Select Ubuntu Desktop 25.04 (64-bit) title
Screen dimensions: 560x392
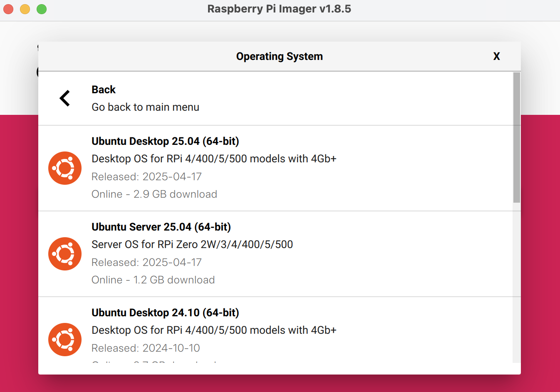pyautogui.click(x=165, y=141)
